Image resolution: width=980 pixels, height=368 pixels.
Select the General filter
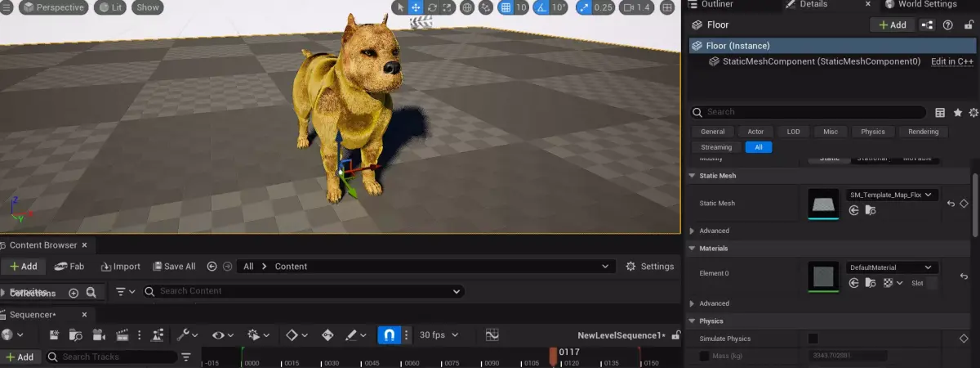pos(712,132)
